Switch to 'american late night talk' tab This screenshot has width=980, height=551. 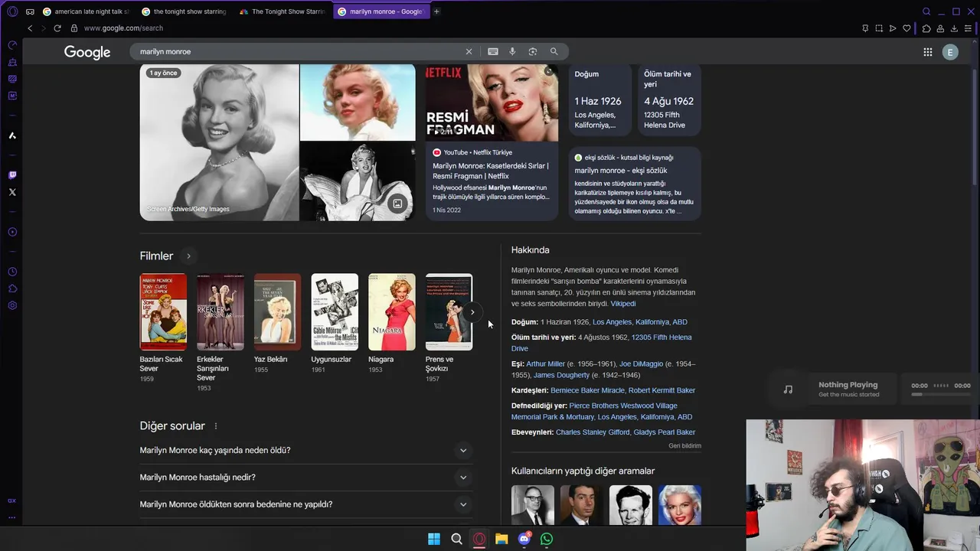point(86,11)
